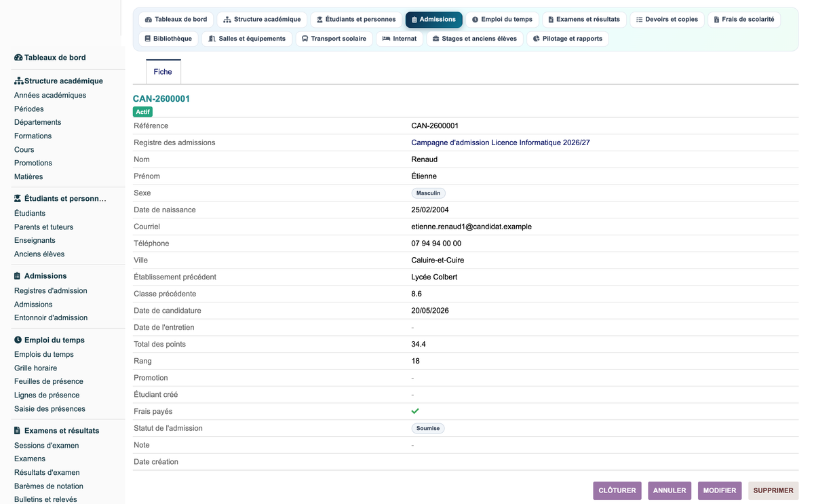Open Années académiques in sidebar
814x504 pixels.
coord(50,96)
